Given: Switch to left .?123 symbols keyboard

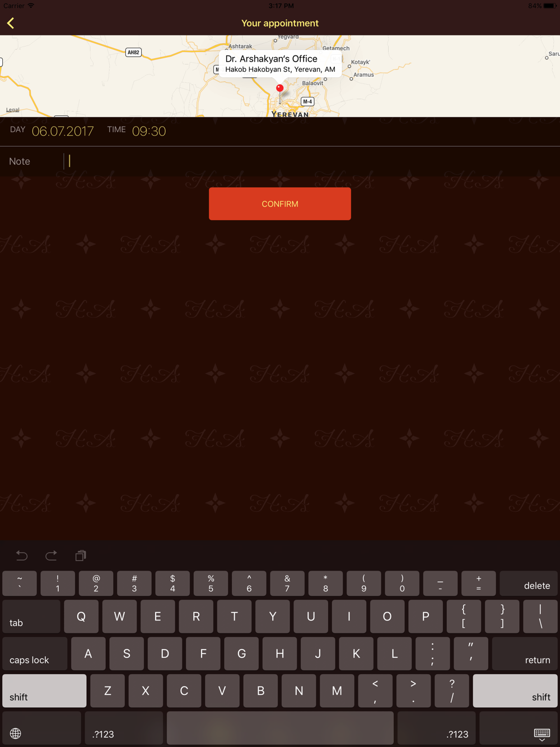Looking at the screenshot, I should (x=124, y=729).
